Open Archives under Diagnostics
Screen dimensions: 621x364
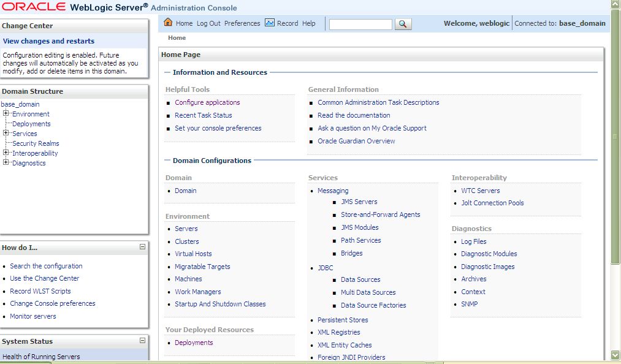pos(474,279)
